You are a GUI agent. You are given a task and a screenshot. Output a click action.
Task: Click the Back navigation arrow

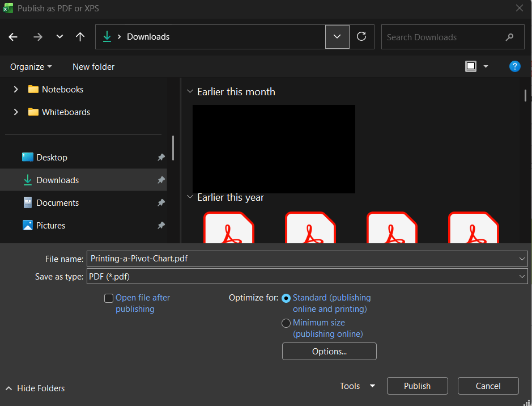click(x=13, y=37)
